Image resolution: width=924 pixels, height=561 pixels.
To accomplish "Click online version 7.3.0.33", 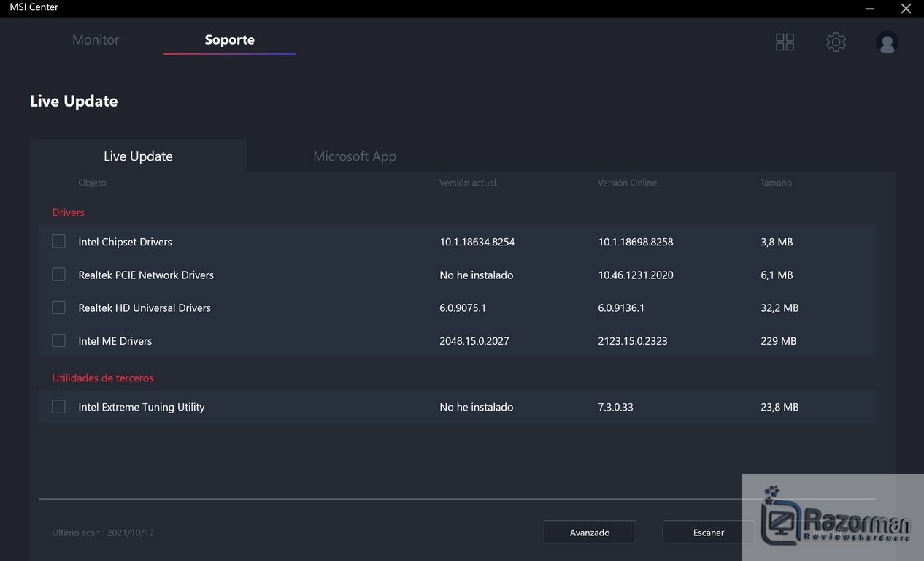I will [x=615, y=408].
